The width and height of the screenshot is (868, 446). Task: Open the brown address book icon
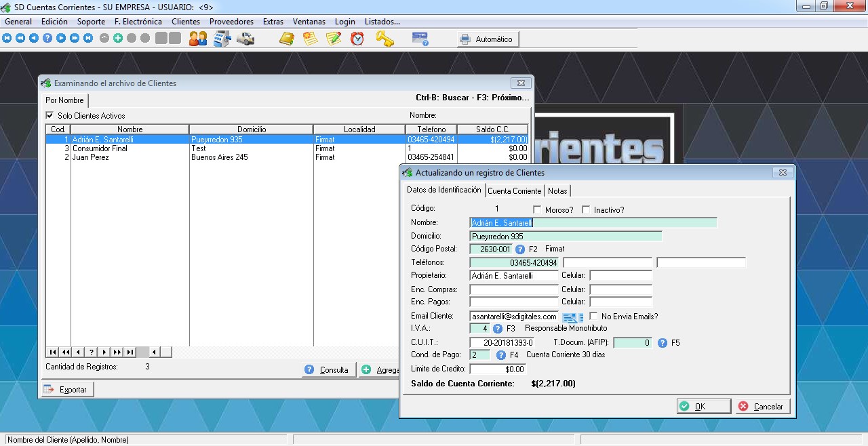tap(287, 39)
